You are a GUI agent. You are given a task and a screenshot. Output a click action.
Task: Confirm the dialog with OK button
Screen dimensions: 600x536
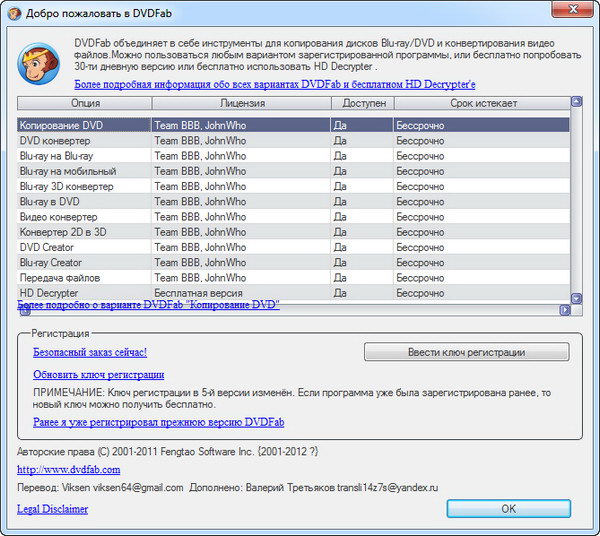(508, 508)
